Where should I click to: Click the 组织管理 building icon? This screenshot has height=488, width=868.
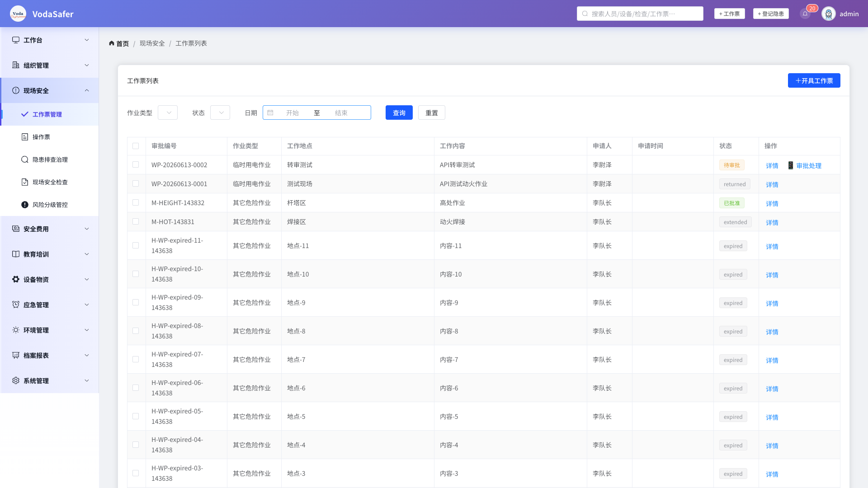click(x=16, y=65)
